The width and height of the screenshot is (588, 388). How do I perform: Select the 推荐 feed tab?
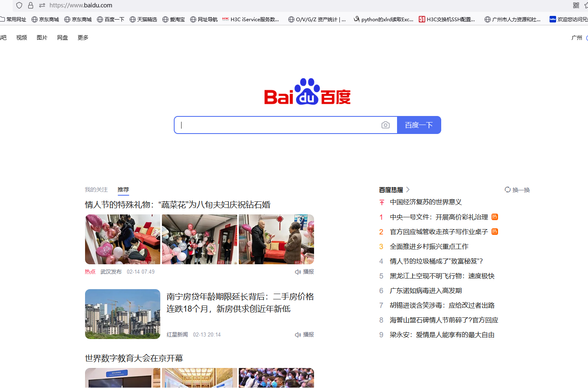pos(123,190)
